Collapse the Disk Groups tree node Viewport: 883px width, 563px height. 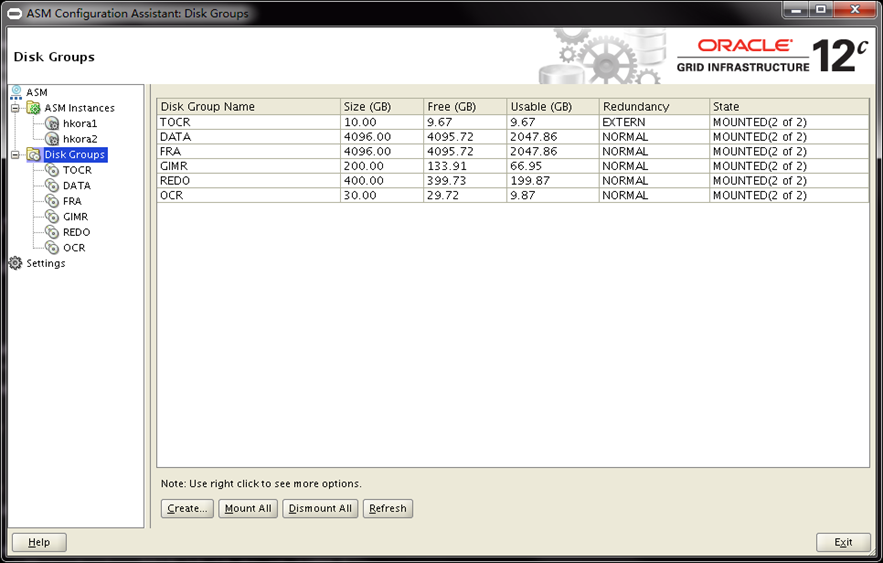16,155
